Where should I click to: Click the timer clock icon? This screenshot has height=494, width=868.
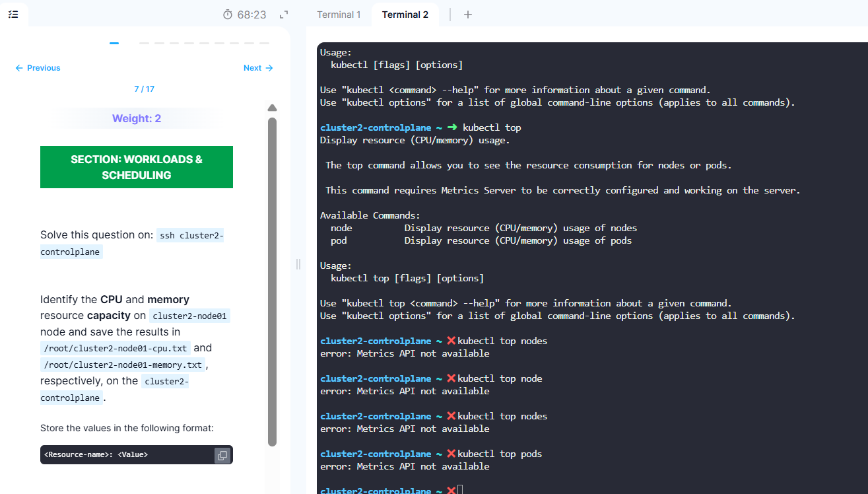(x=228, y=14)
